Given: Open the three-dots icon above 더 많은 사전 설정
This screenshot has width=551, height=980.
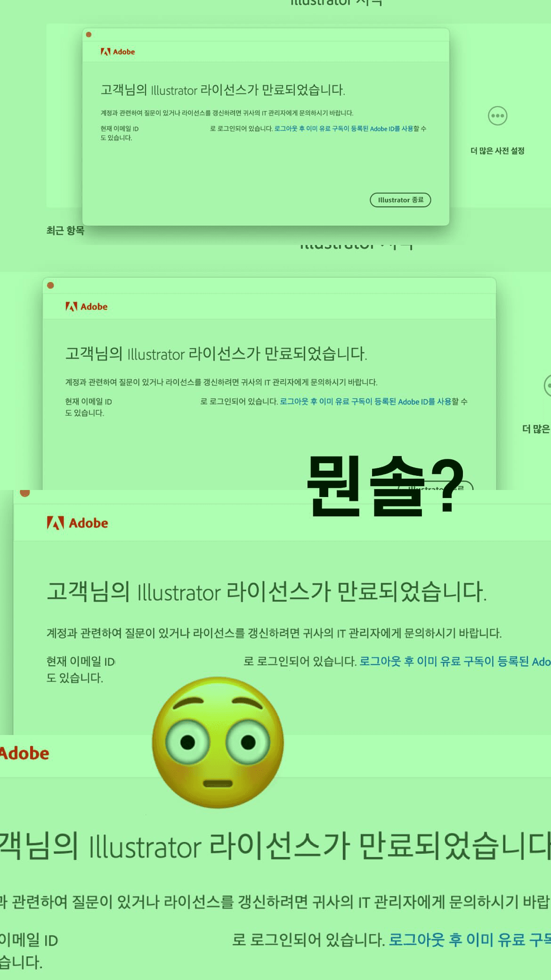Looking at the screenshot, I should point(497,115).
